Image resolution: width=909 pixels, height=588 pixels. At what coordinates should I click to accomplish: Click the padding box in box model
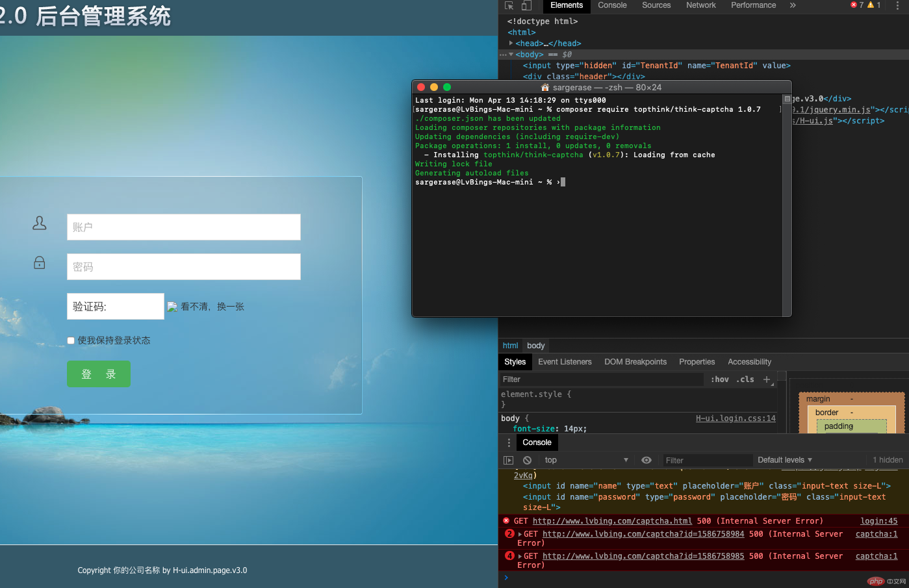pos(839,426)
